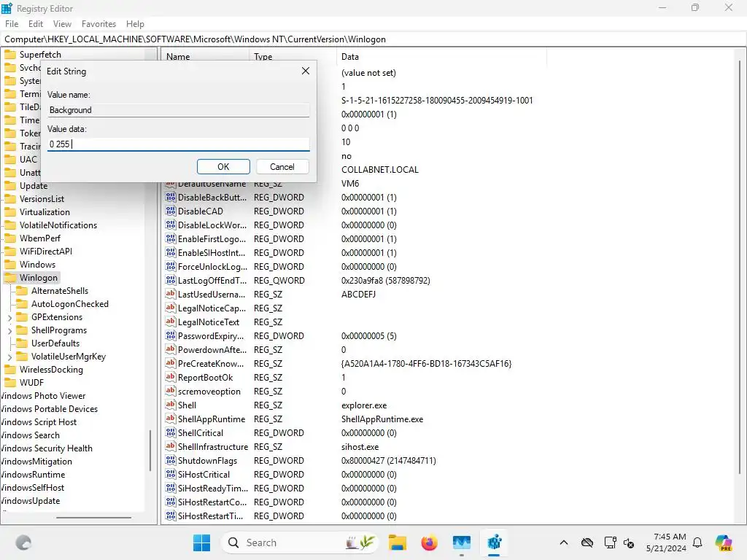Select the WUDF folder icon
Image resolution: width=747 pixels, height=560 pixels.
pyautogui.click(x=10, y=383)
